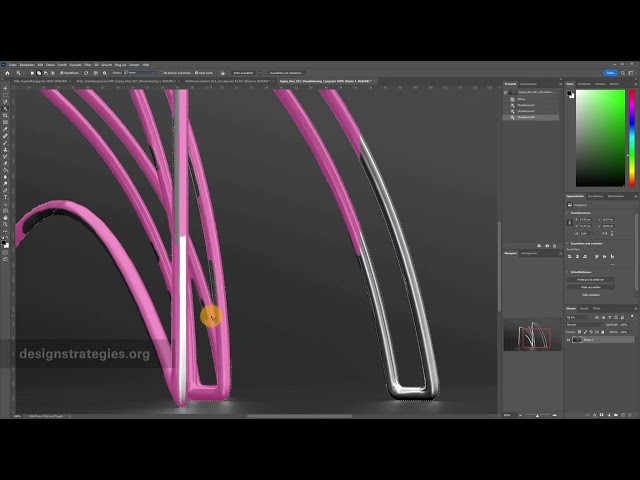Toggle visibility of Ebene 1 layer
Image resolution: width=640 pixels, height=480 pixels.
coord(569,340)
